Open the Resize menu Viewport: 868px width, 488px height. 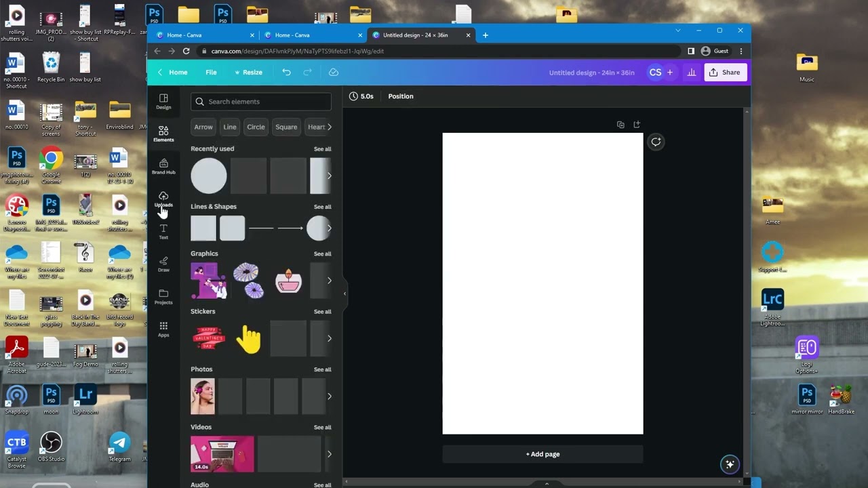point(248,72)
